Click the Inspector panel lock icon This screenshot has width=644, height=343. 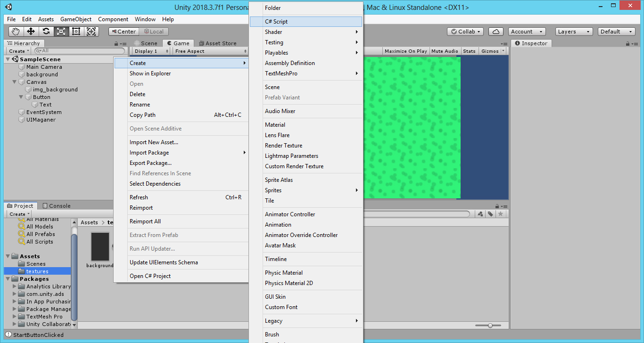click(628, 43)
